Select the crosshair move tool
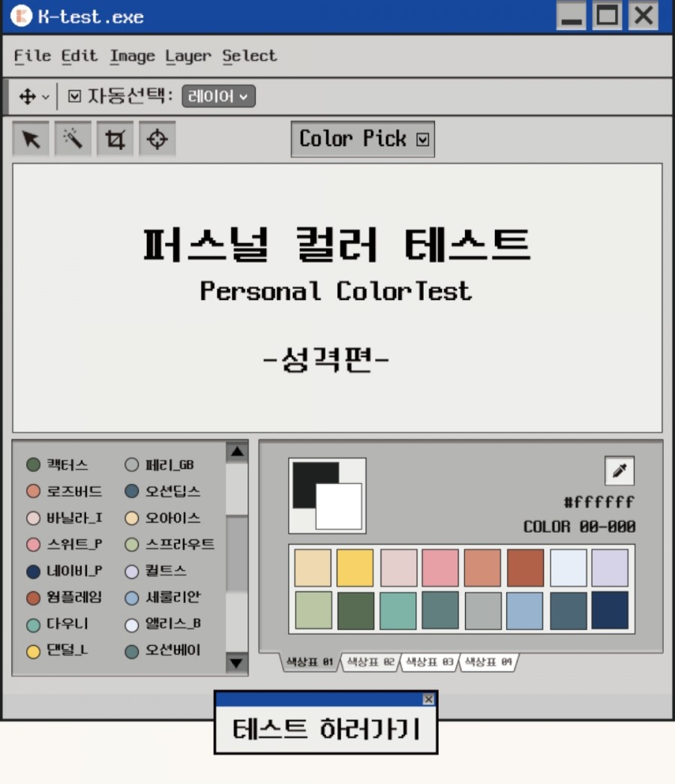This screenshot has width=675, height=784. coord(157,138)
